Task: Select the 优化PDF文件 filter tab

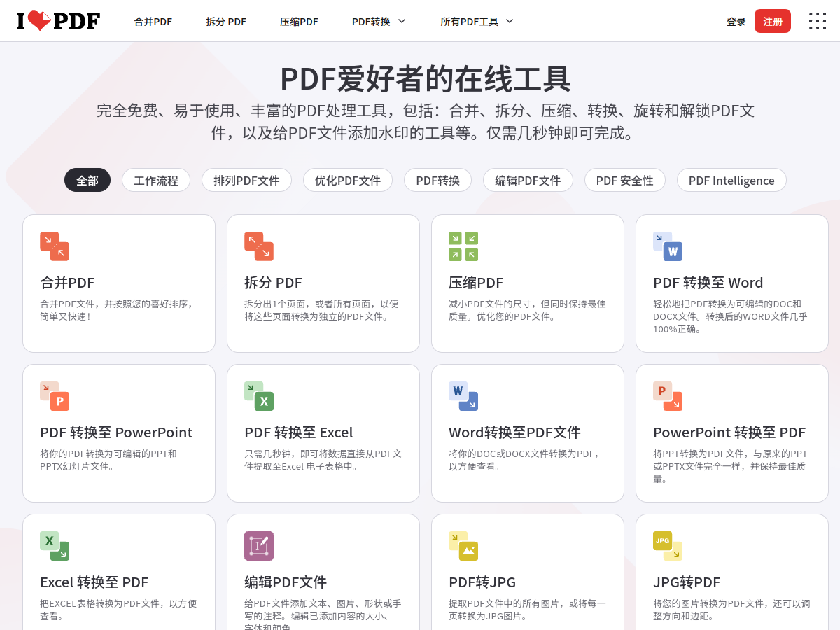Action: pos(348,180)
